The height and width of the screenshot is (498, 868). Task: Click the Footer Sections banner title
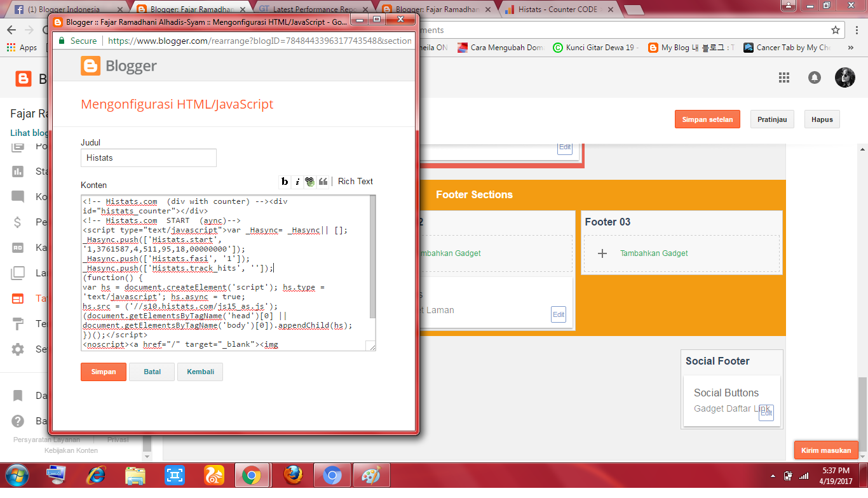pyautogui.click(x=474, y=195)
